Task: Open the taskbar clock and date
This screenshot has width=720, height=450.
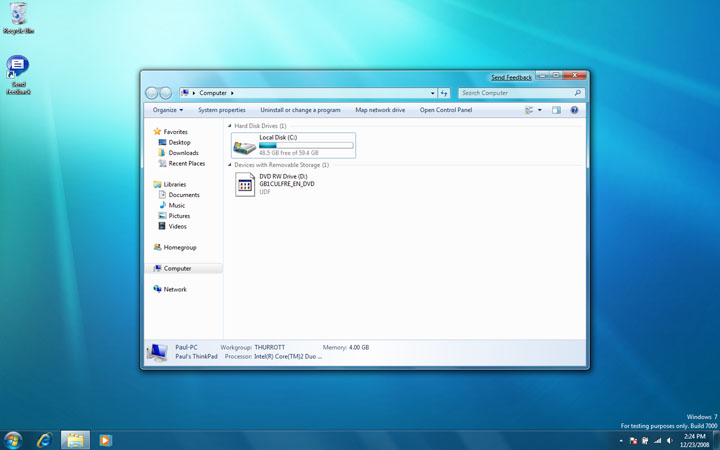Action: coord(694,440)
